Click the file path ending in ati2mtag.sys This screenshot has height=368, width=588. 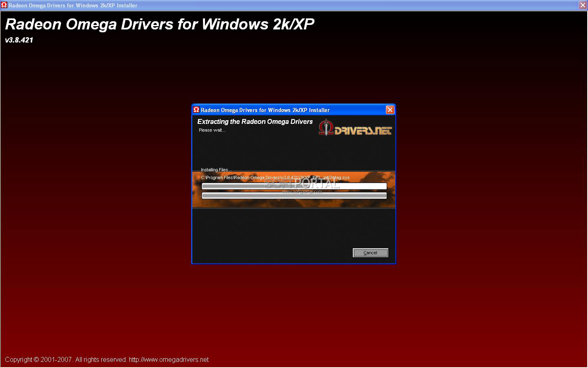click(x=275, y=177)
